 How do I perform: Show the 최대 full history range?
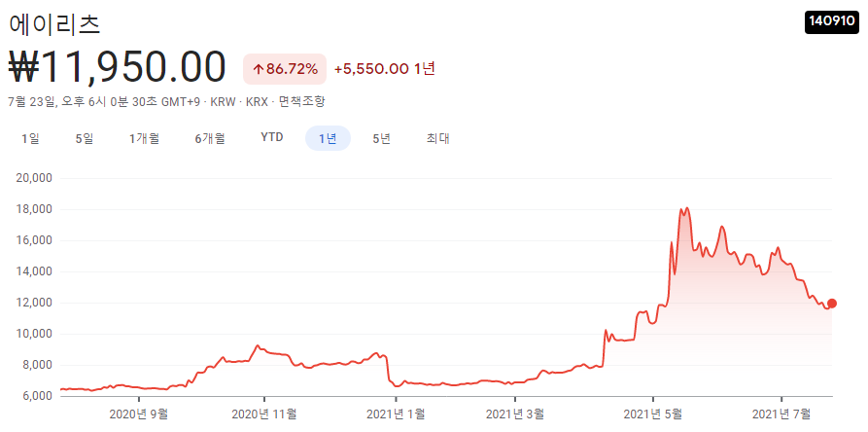(437, 138)
